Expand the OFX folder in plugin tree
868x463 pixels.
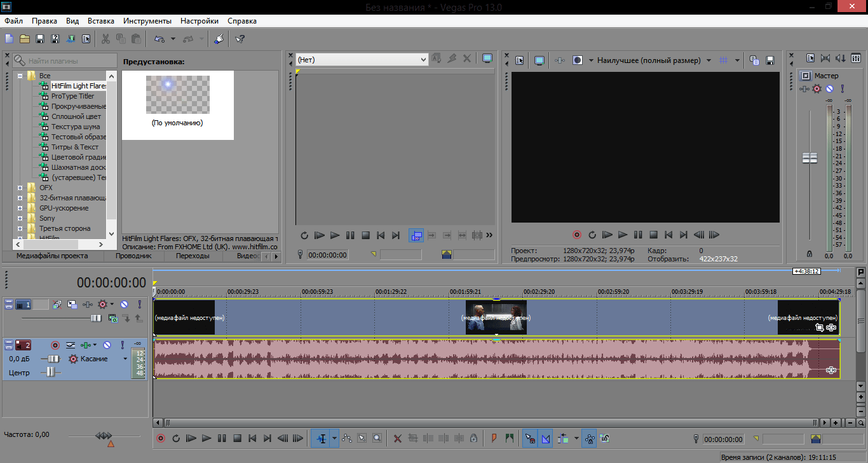(20, 188)
